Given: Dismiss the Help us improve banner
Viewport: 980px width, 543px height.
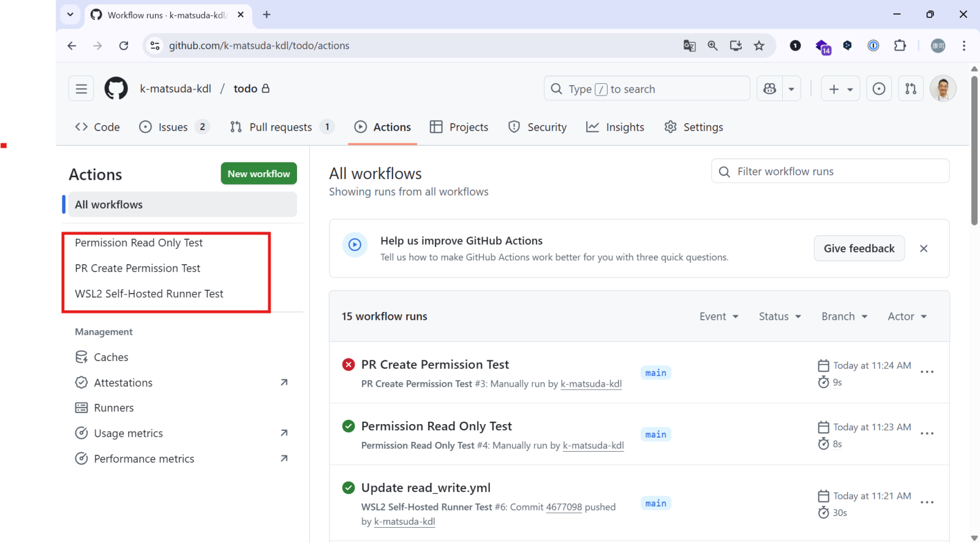Looking at the screenshot, I should (924, 248).
